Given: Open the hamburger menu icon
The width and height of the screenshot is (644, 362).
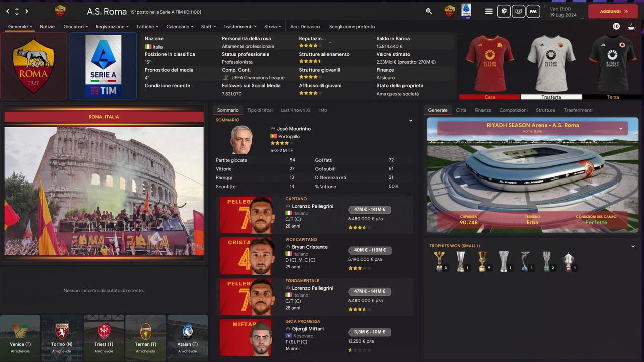Looking at the screenshot, I should (489, 11).
